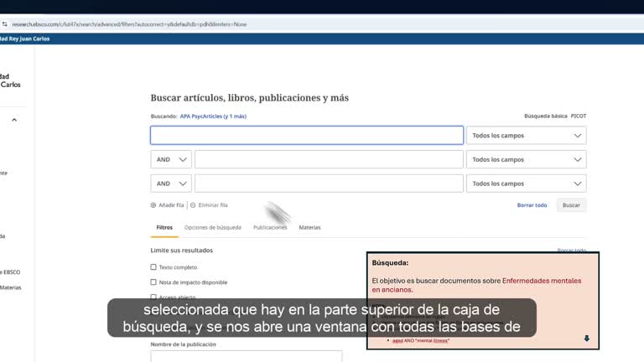The height and width of the screenshot is (362, 644).
Task: Check Nota de impacto disponible option
Action: click(153, 282)
